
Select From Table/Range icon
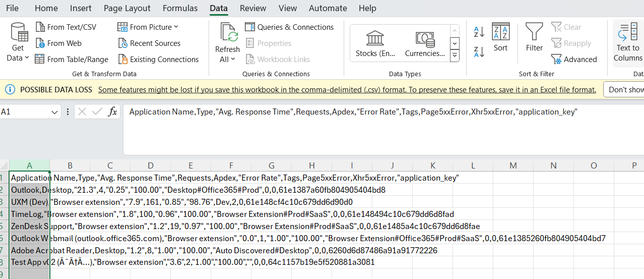[x=40, y=60]
